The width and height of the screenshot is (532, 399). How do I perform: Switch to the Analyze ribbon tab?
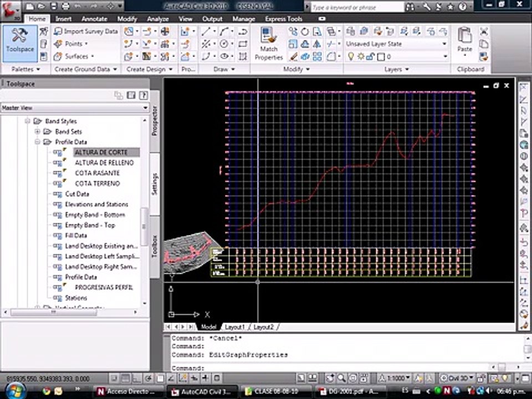[x=158, y=19]
